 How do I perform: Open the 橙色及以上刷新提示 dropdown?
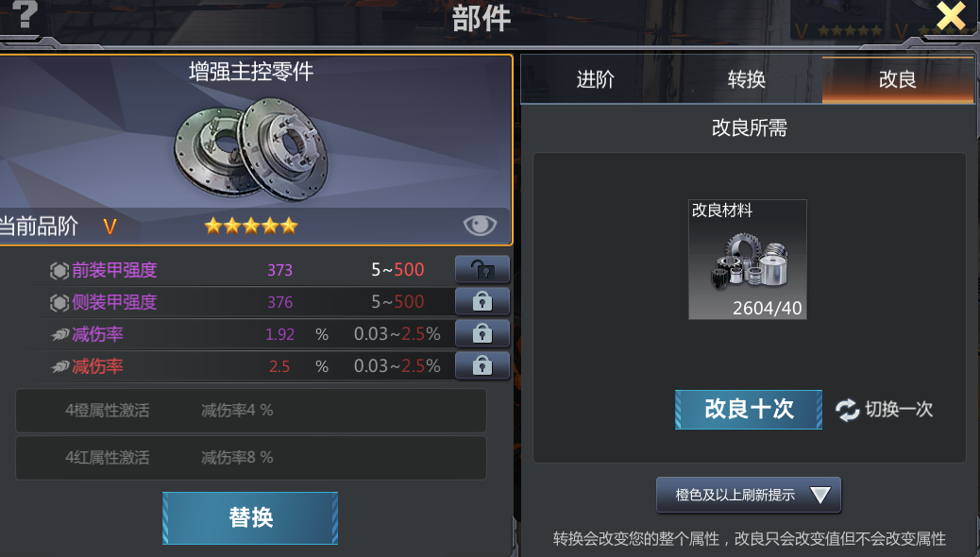coord(748,495)
